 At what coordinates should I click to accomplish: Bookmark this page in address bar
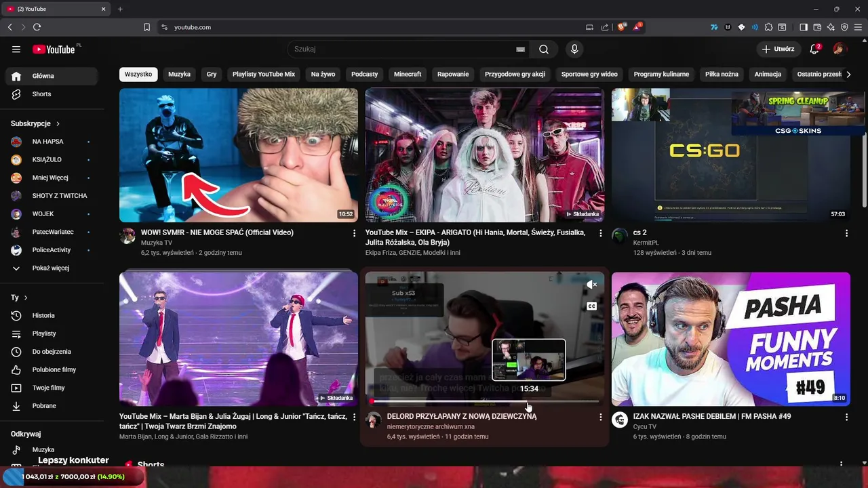146,27
